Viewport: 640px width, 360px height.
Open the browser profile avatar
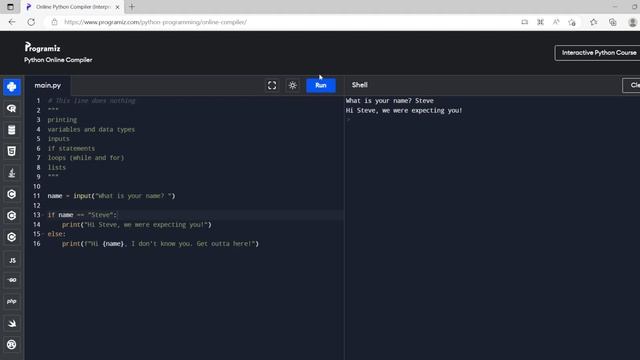pos(632,22)
